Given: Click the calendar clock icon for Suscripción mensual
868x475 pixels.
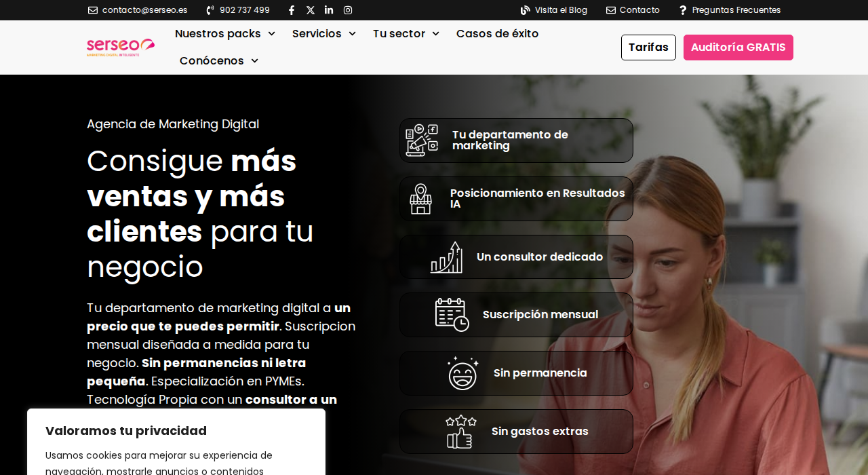Looking at the screenshot, I should click(x=452, y=315).
